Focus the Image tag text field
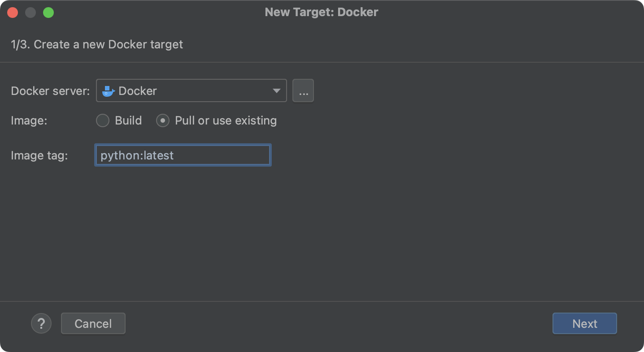This screenshot has width=644, height=352. point(183,155)
